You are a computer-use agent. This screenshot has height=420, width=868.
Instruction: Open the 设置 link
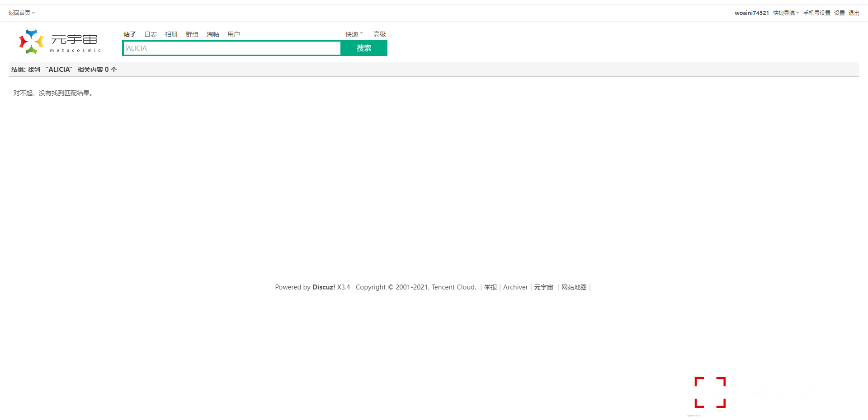click(840, 13)
